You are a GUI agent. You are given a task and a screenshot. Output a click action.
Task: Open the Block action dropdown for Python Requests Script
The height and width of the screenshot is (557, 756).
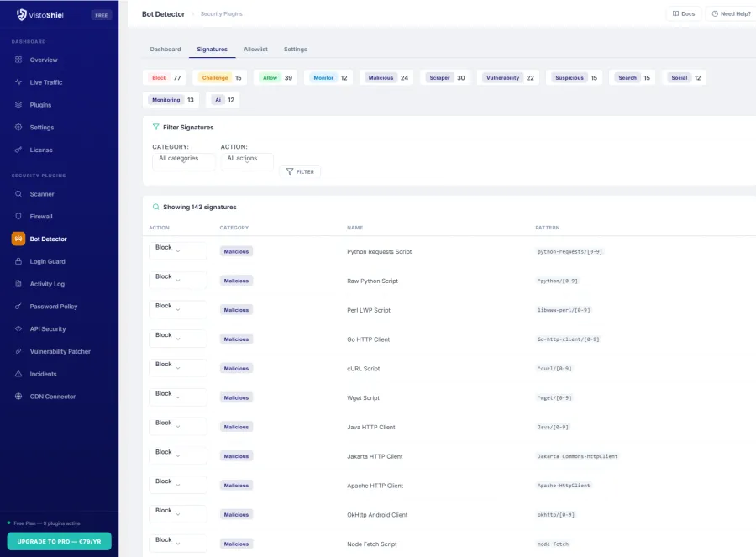pos(177,250)
